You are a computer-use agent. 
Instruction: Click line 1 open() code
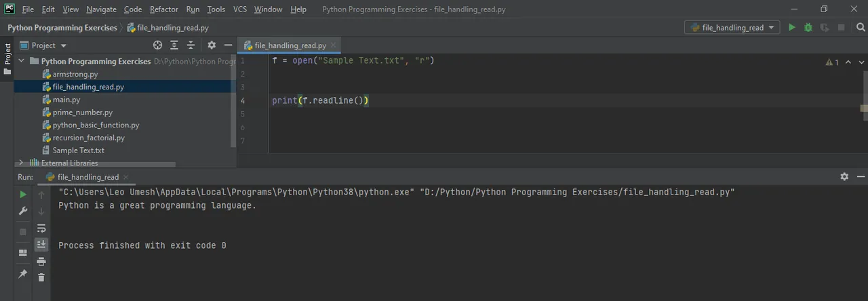coord(353,60)
